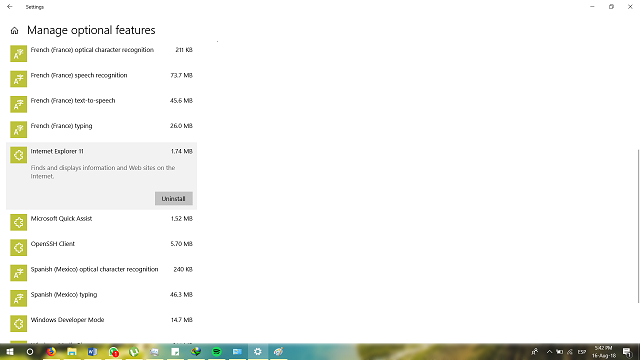Screen dimensions: 640x360
Task: Select the French text-to-speech icon
Action: coord(18,104)
